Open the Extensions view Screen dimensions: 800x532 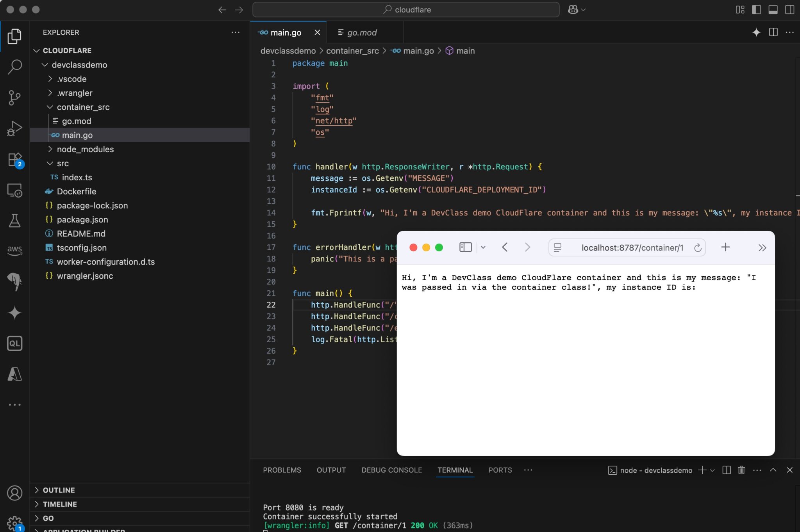[15, 159]
